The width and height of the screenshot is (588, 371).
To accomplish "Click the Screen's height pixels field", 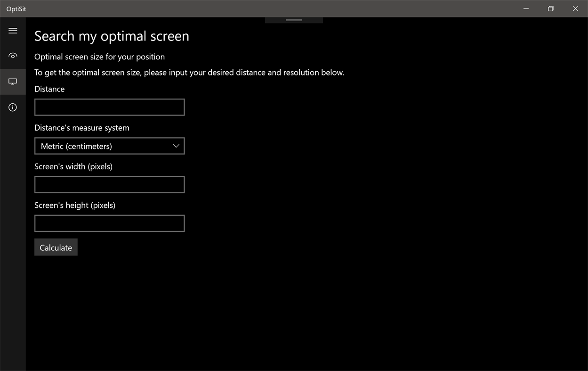I will tap(109, 223).
